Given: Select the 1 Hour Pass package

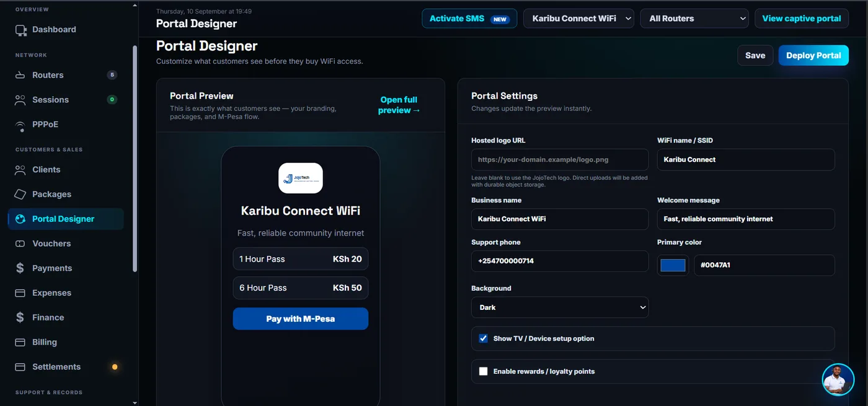Looking at the screenshot, I should coord(301,259).
